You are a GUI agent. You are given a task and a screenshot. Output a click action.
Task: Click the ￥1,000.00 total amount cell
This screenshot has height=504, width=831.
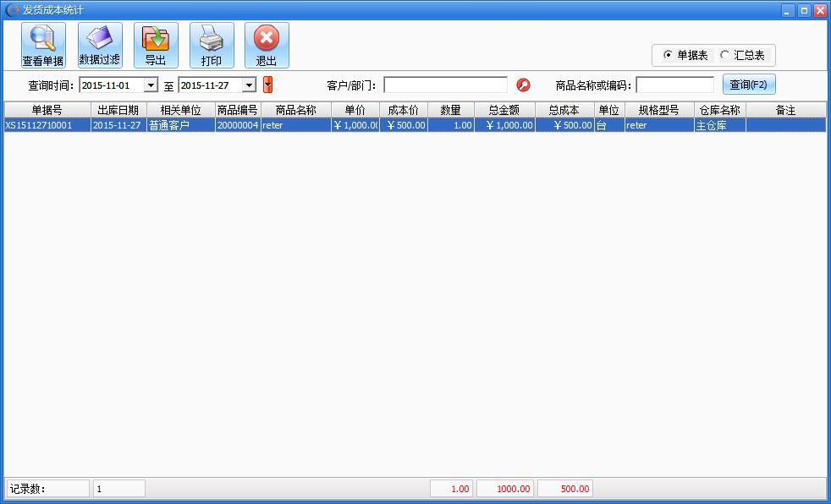pos(504,125)
